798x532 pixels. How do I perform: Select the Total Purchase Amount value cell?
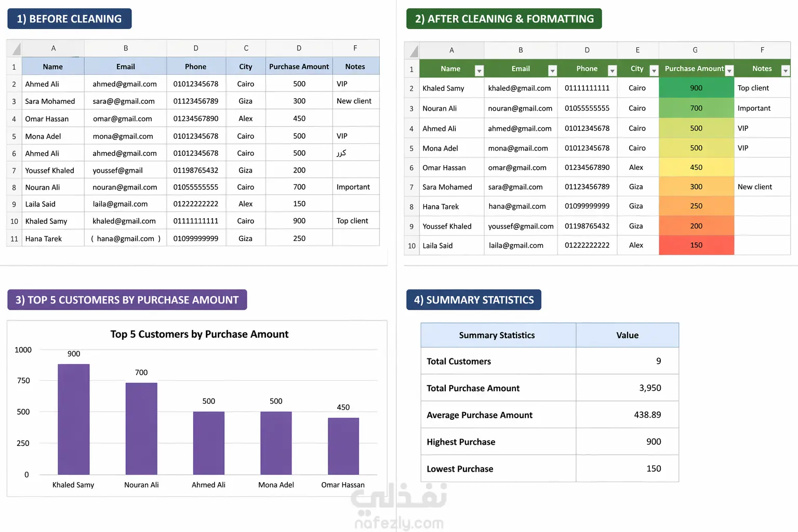pos(627,388)
